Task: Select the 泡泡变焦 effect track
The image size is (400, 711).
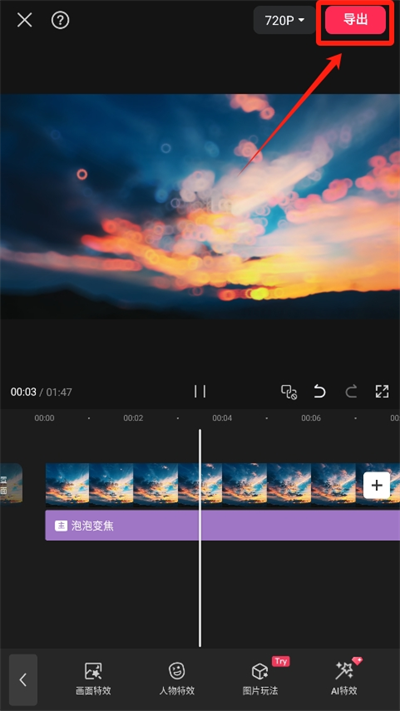Action: 222,526
